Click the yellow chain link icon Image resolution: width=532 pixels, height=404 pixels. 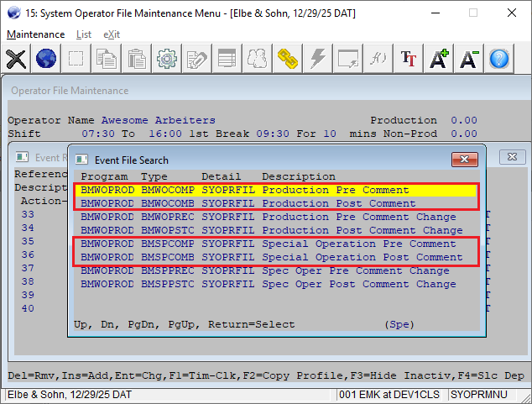(288, 59)
